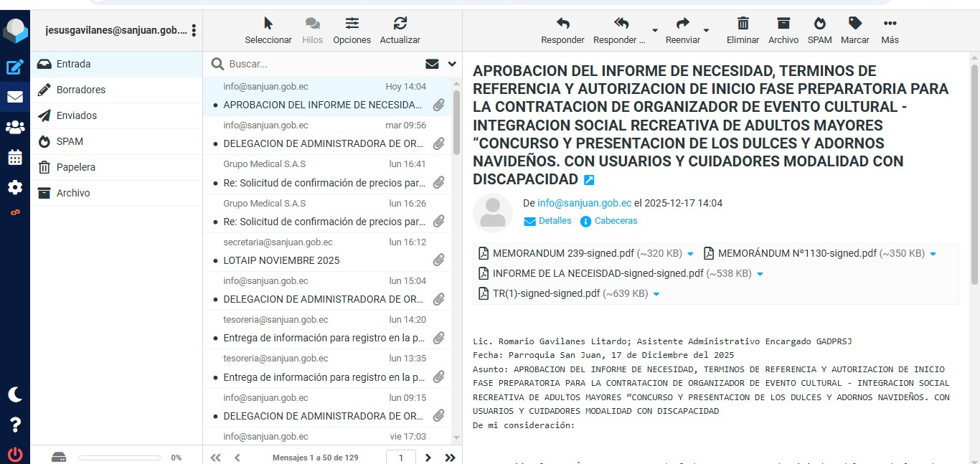Click the power logout icon
The width and height of the screenshot is (980, 464).
(x=15, y=454)
